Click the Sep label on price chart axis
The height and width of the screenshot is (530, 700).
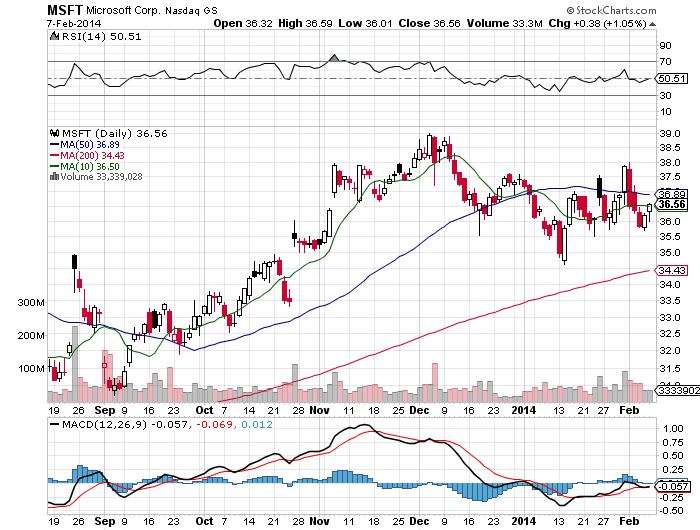(105, 410)
